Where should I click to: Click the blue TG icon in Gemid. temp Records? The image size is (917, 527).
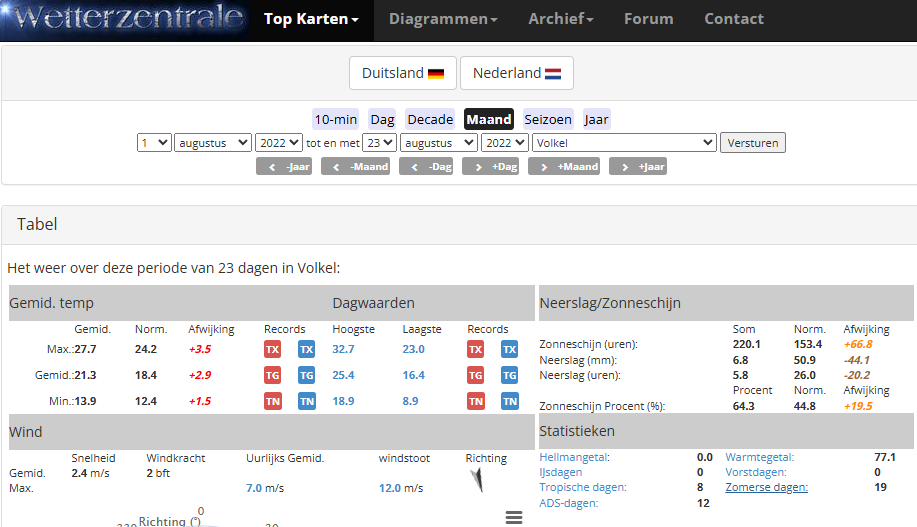coord(306,375)
